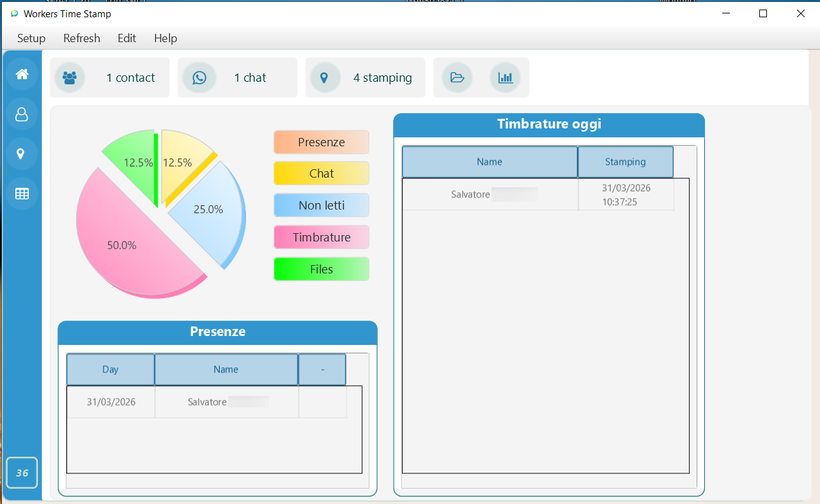Open the user profile sidebar icon
This screenshot has height=504, width=820.
(x=22, y=114)
